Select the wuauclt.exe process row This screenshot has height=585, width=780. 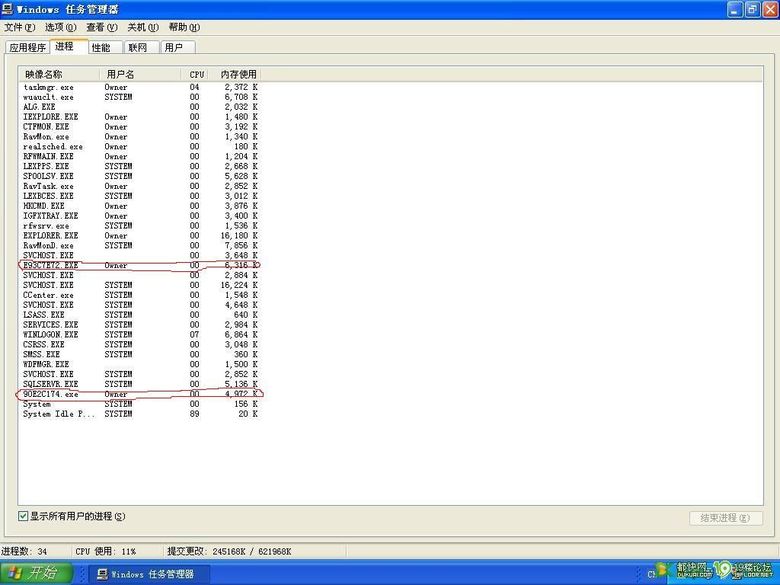tap(140, 97)
